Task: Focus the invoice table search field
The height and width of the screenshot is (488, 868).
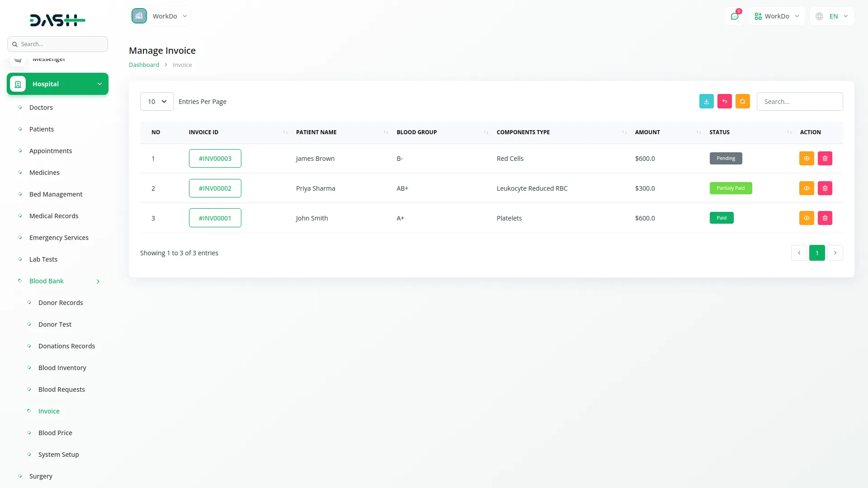Action: tap(799, 101)
